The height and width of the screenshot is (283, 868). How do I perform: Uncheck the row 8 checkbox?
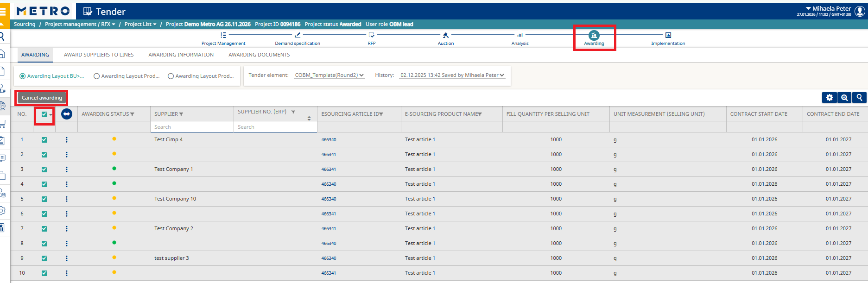[x=44, y=243]
